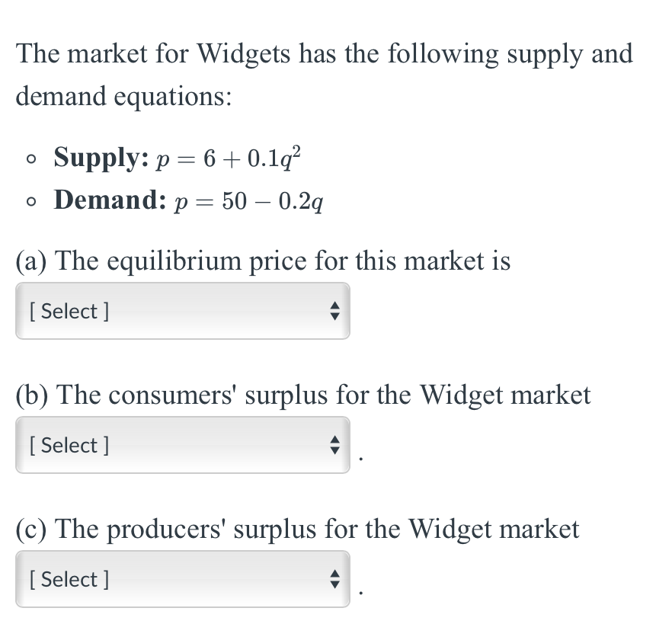Image resolution: width=672 pixels, height=640 pixels.
Task: Click the down triangle of part (a) selector
Action: point(334,315)
